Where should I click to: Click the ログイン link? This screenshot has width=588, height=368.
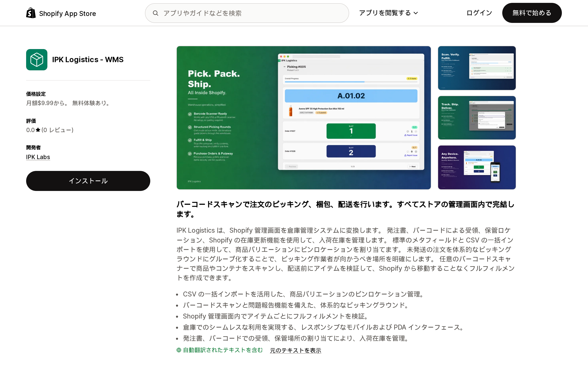(479, 13)
